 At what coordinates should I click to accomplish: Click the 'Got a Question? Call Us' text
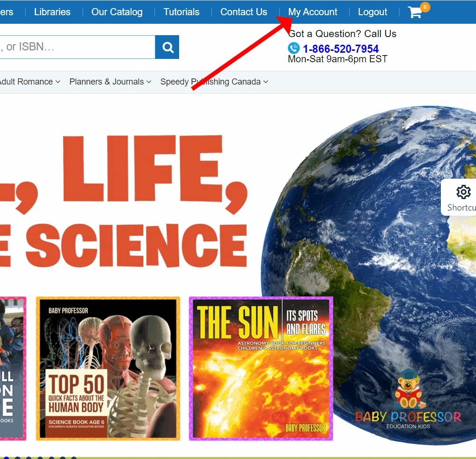coord(342,34)
